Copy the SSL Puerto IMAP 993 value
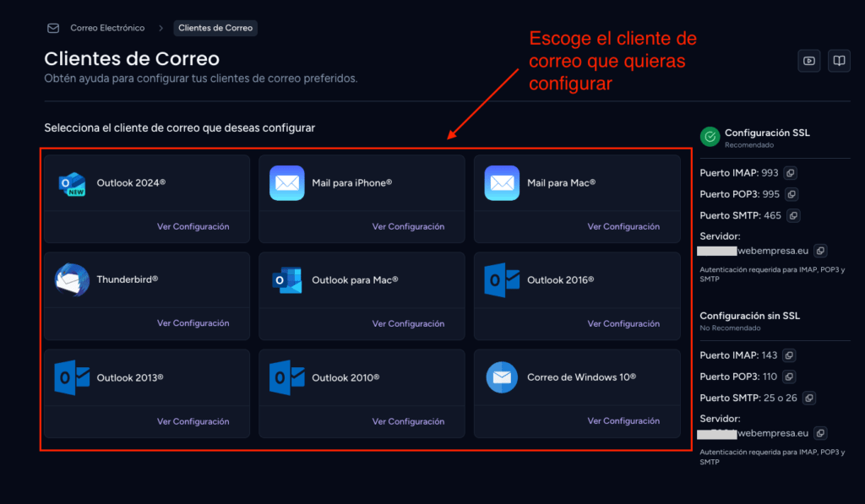This screenshot has height=504, width=865. pyautogui.click(x=791, y=173)
